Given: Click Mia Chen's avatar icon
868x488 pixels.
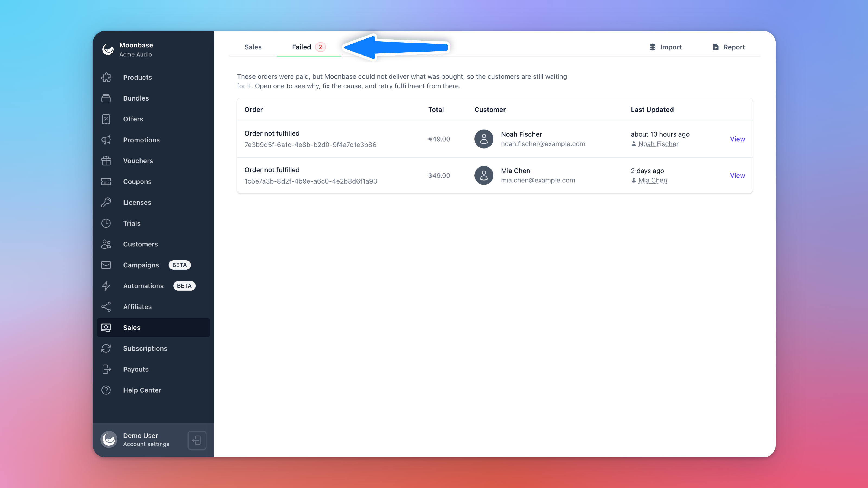Looking at the screenshot, I should 484,175.
